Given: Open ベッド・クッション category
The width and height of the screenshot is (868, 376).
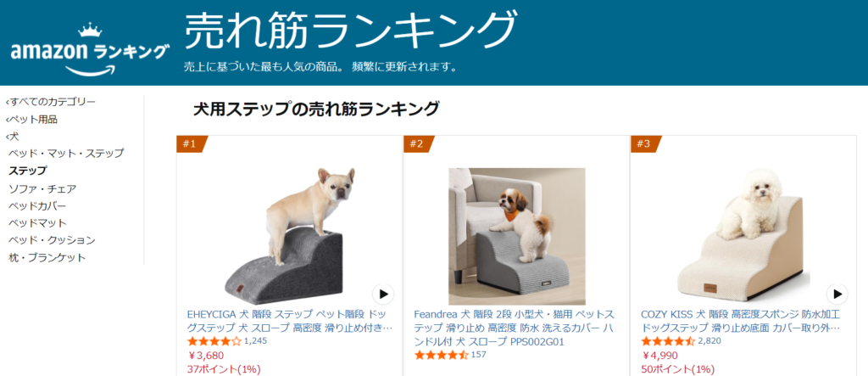Looking at the screenshot, I should click(x=52, y=240).
